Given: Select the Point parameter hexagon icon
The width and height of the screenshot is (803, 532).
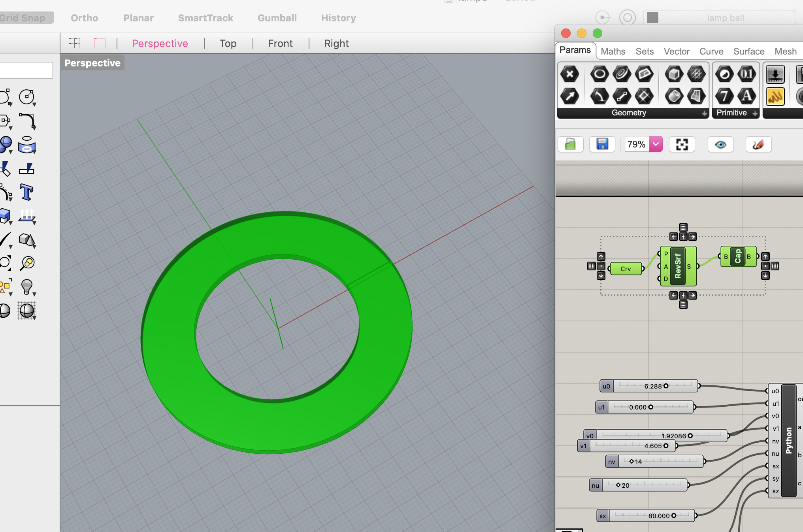Looking at the screenshot, I should point(569,74).
